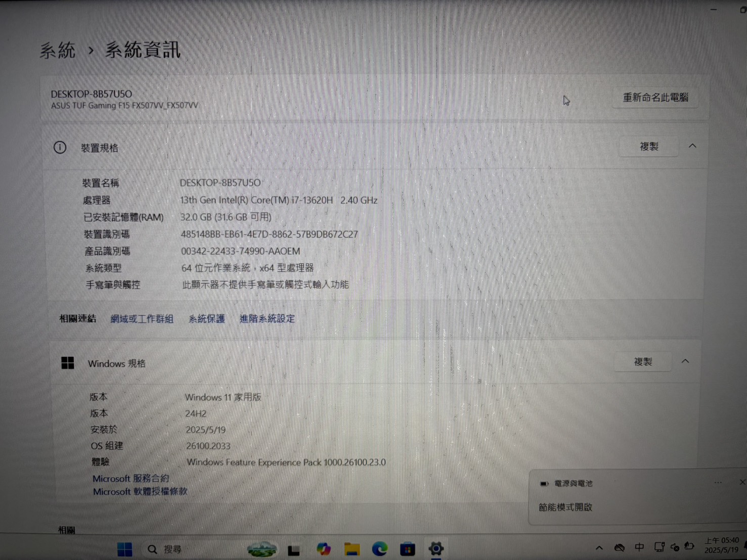The image size is (747, 560).
Task: Click the 產品識別碼 label
Action: click(107, 251)
